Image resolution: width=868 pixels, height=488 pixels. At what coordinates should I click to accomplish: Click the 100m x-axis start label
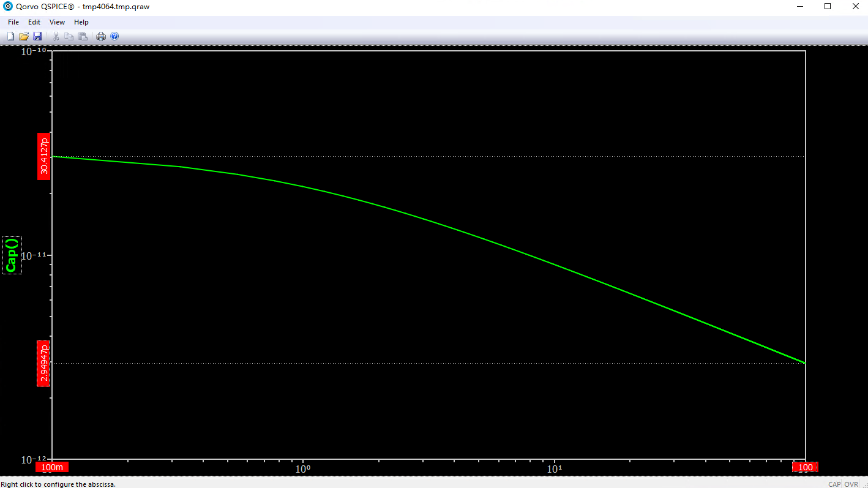click(x=52, y=468)
